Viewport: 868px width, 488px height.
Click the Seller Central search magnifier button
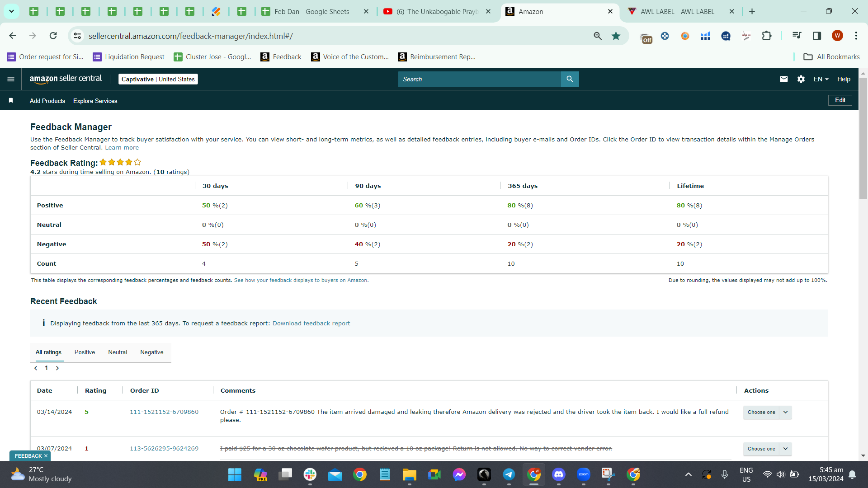coord(570,79)
